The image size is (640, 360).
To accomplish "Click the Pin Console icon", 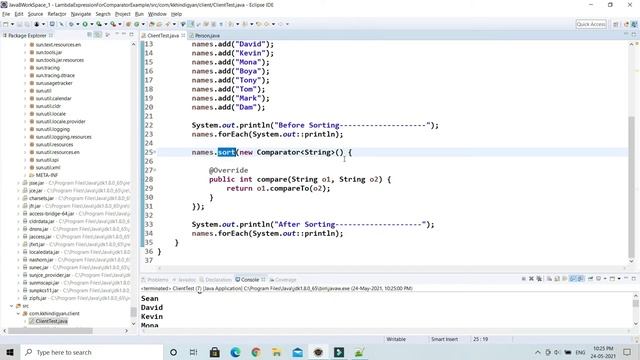I will click(x=590, y=279).
